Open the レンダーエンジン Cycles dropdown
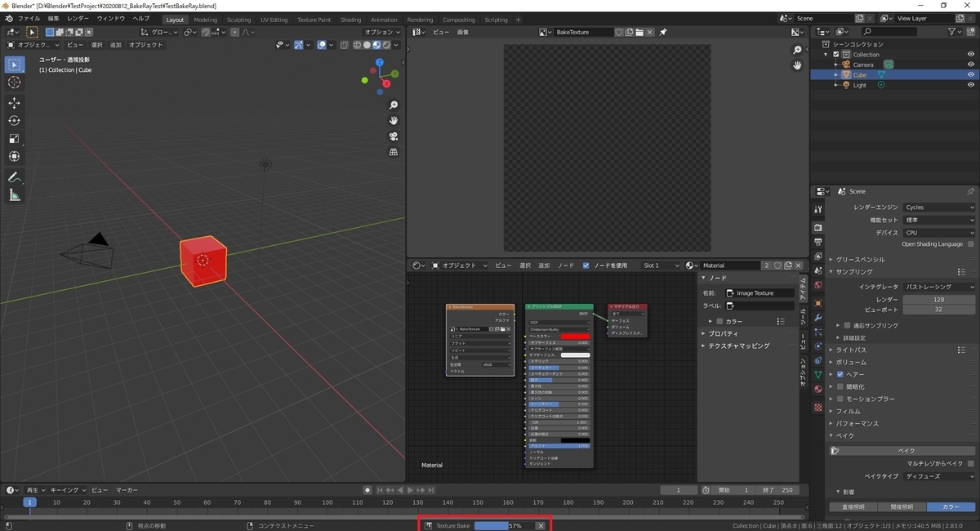The width and height of the screenshot is (980, 531). coord(938,207)
